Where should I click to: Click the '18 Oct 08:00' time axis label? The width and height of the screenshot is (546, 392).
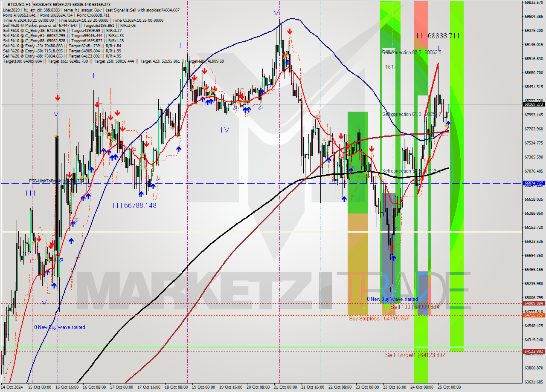177,387
